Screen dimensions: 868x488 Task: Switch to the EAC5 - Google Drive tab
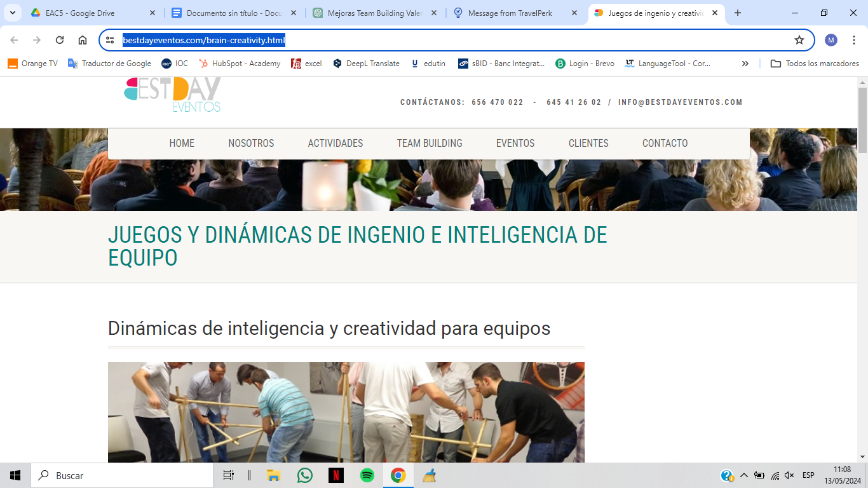click(93, 13)
